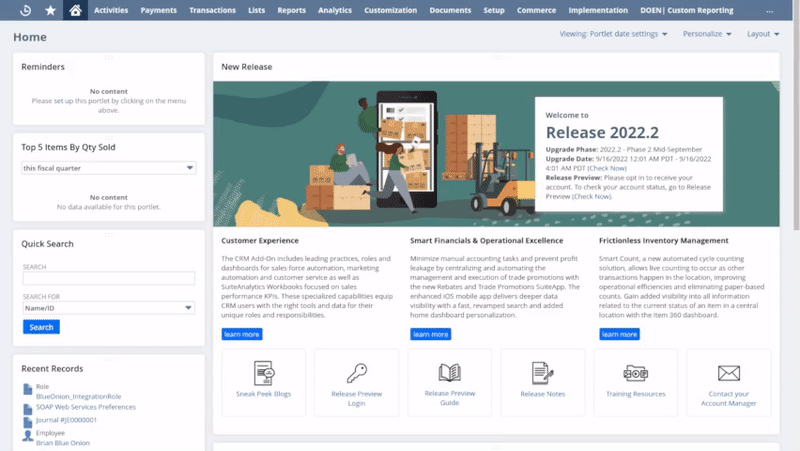Open the Transactions menu

coord(212,10)
